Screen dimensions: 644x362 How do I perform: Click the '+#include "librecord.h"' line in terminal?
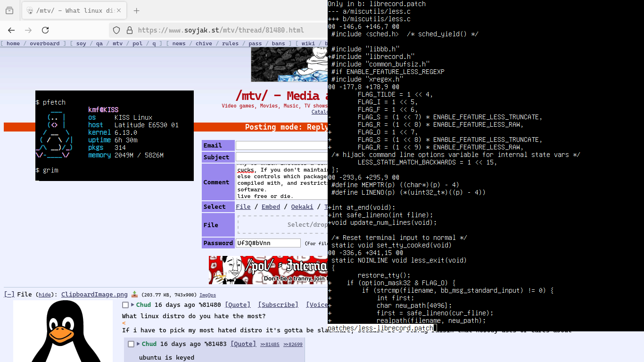[371, 57]
